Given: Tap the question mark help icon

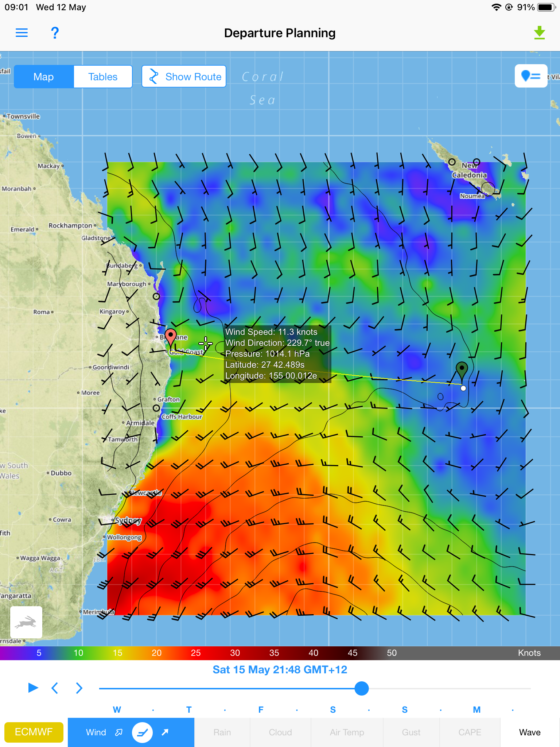Looking at the screenshot, I should click(55, 33).
